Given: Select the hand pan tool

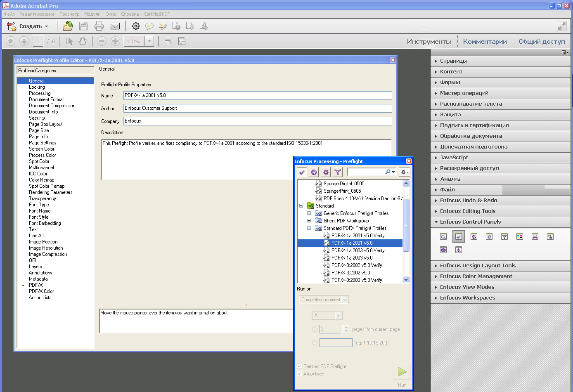Looking at the screenshot, I should click(83, 41).
